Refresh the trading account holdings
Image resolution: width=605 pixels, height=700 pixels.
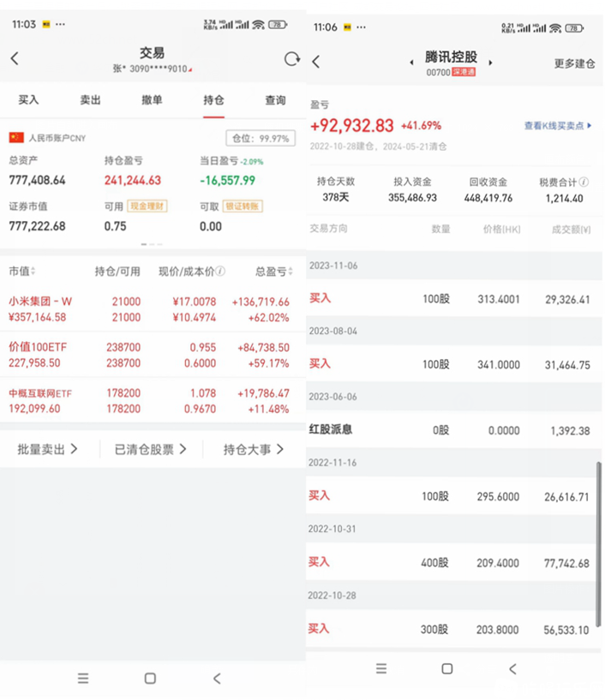click(292, 58)
